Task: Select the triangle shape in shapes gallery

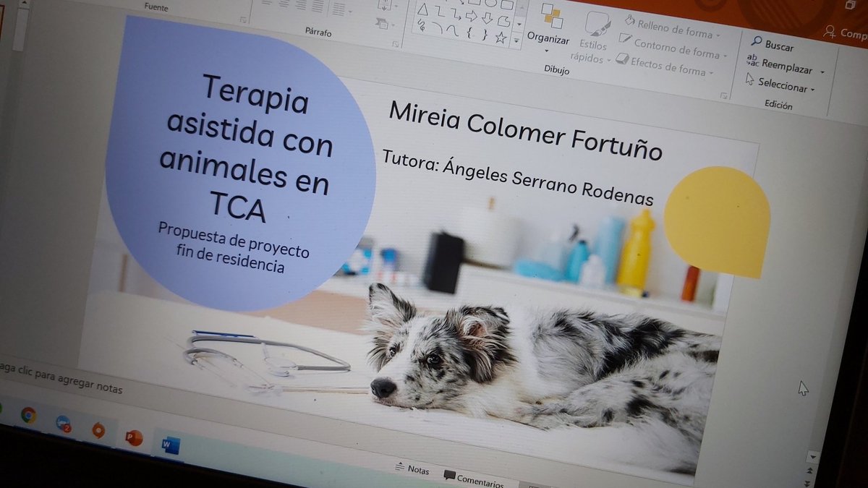Action: pos(422,9)
